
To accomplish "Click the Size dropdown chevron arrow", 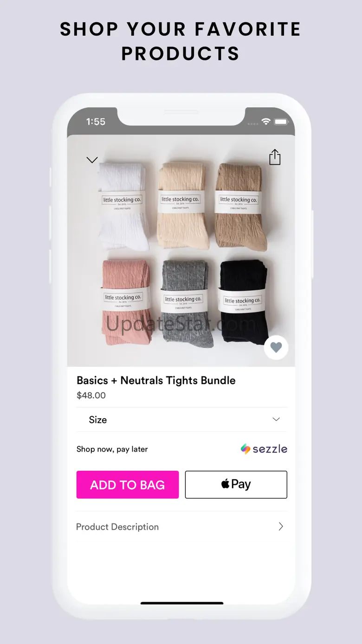I will coord(276,419).
